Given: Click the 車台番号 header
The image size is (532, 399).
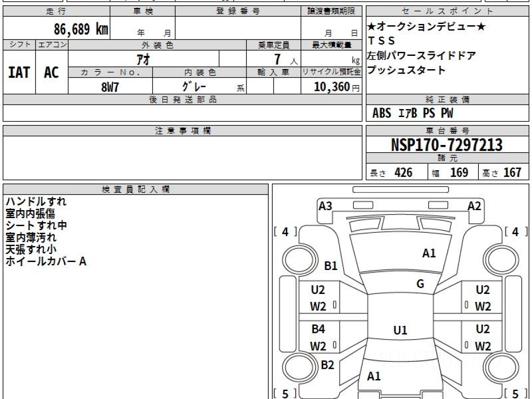Looking at the screenshot, I should [x=448, y=131].
